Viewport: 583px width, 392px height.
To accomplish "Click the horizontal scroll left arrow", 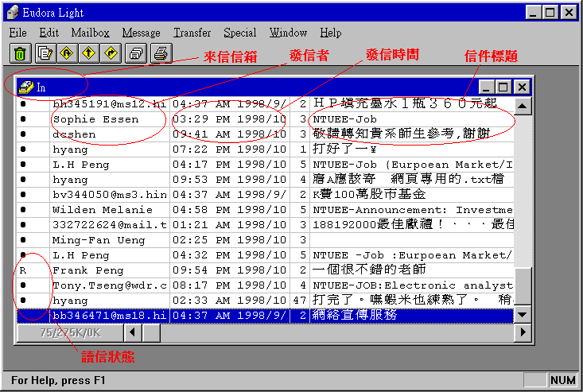I will pyautogui.click(x=132, y=332).
